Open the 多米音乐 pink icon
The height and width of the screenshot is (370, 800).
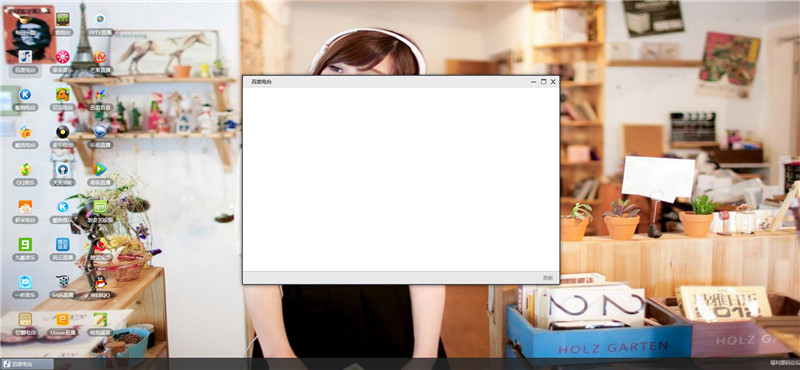coord(63,61)
